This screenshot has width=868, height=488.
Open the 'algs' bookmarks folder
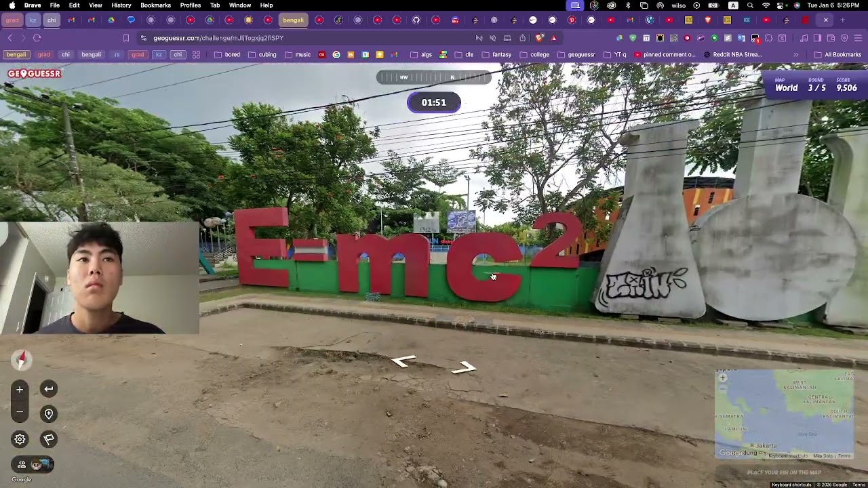421,54
